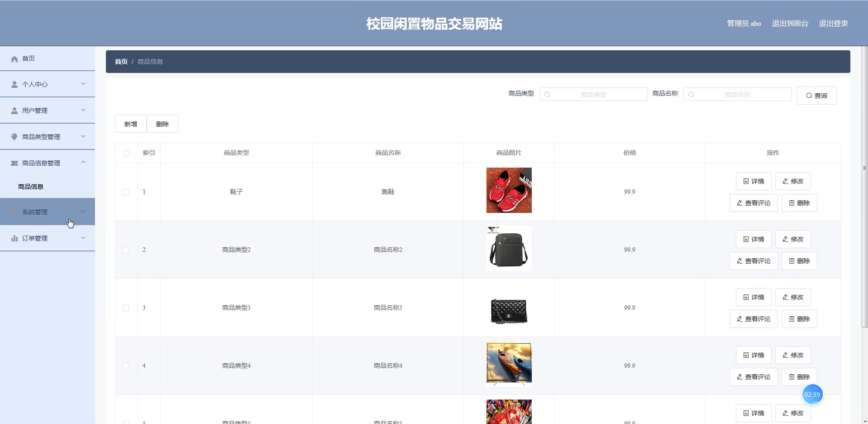Click 退出到前台 link in header
Viewport: 868px width, 424px height.
790,23
